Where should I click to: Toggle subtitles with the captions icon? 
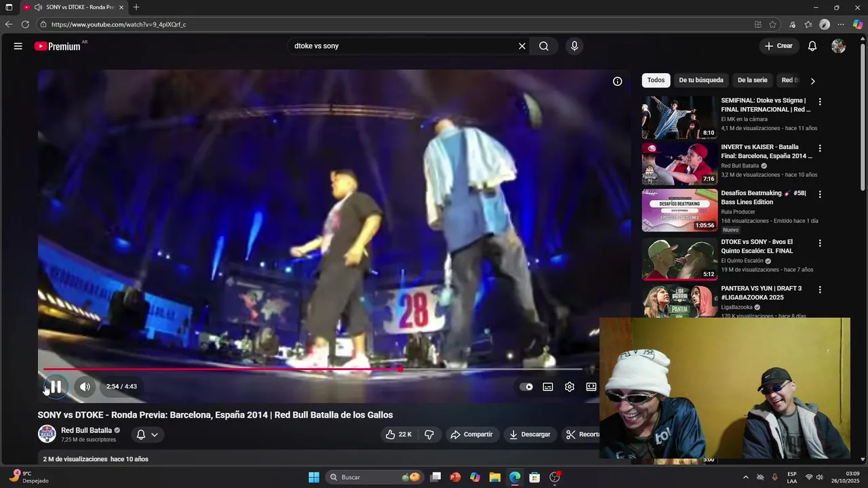[548, 387]
